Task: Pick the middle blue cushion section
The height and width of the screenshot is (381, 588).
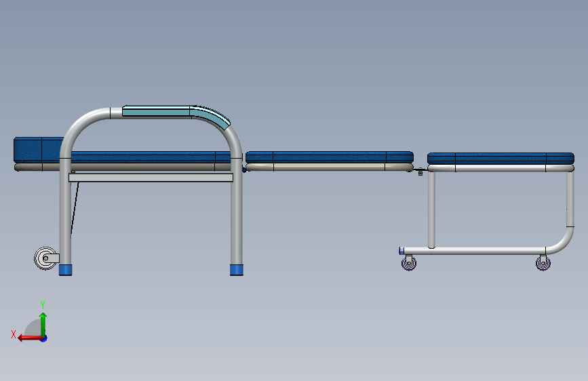Action: (330, 157)
